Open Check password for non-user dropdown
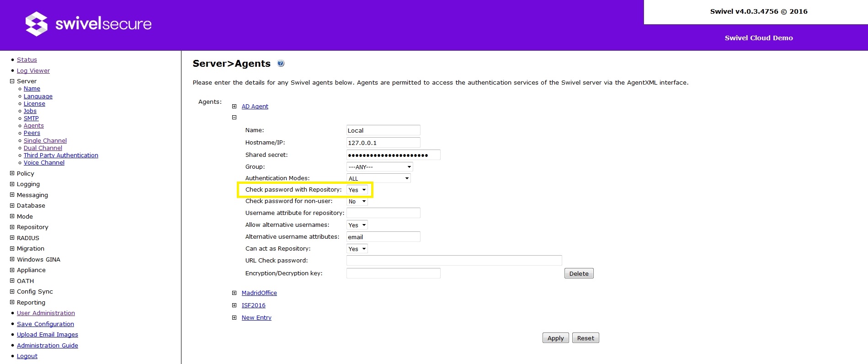This screenshot has width=868, height=364. tap(357, 202)
